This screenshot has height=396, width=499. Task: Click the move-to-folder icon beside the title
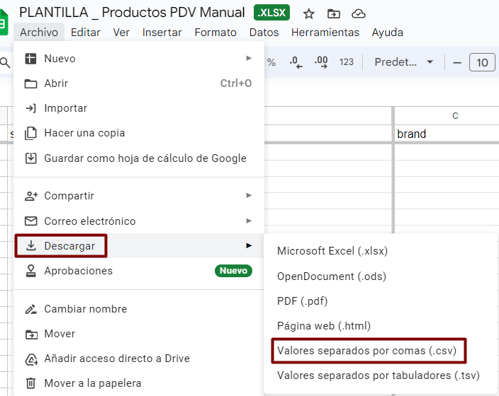[x=333, y=14]
